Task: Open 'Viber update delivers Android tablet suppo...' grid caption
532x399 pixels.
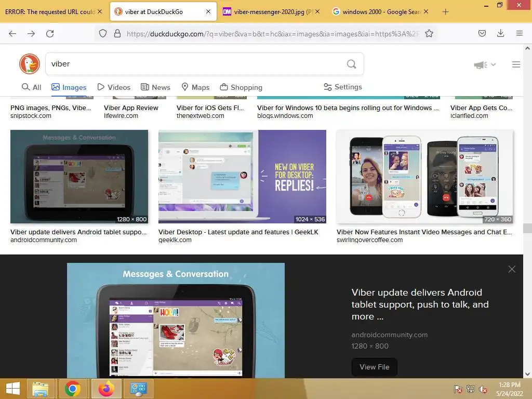Action: (78, 232)
